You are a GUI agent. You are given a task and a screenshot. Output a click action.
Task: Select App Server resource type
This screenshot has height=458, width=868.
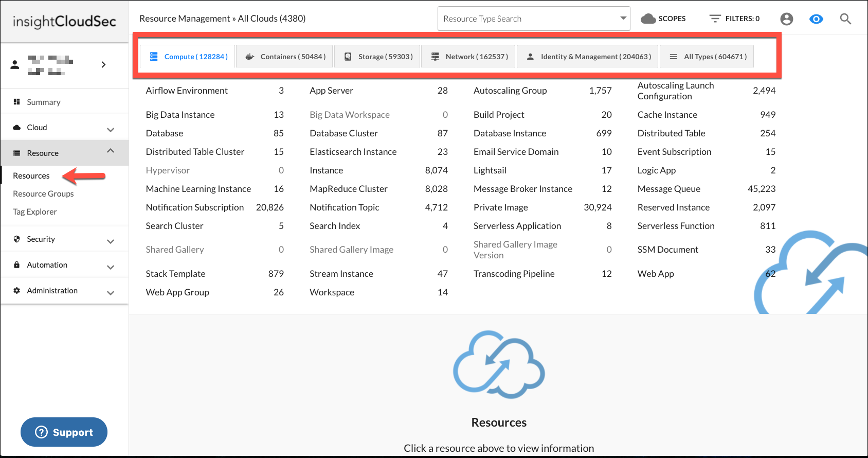tap(331, 91)
